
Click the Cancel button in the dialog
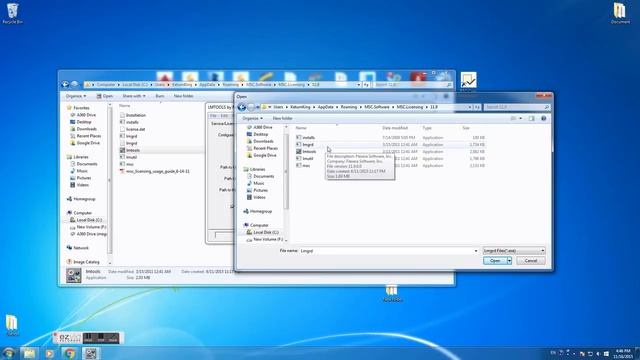pos(531,260)
